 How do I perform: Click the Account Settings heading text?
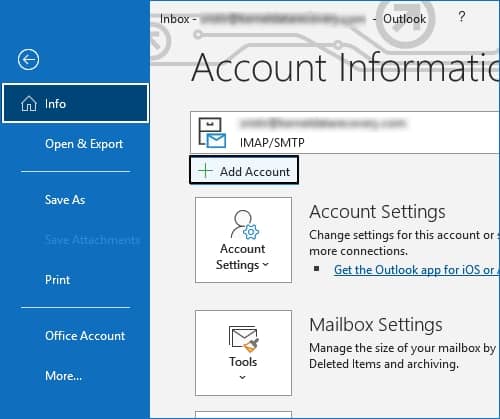click(x=377, y=212)
